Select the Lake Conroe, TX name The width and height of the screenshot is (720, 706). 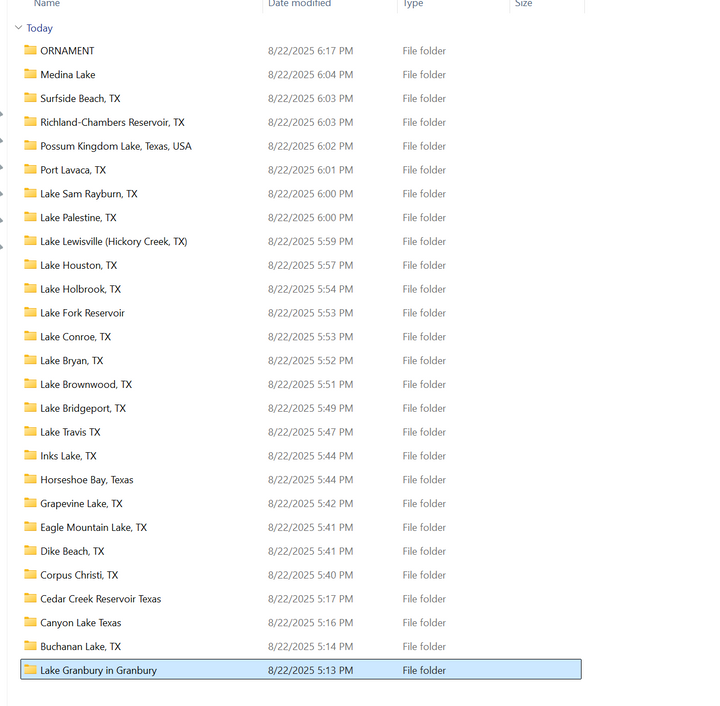point(76,337)
